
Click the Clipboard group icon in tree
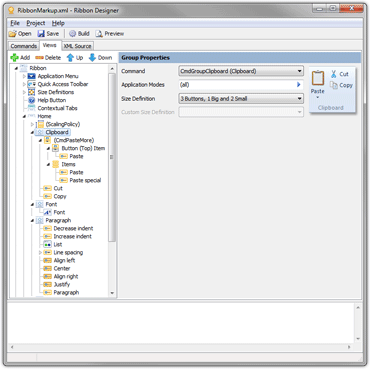pos(40,132)
